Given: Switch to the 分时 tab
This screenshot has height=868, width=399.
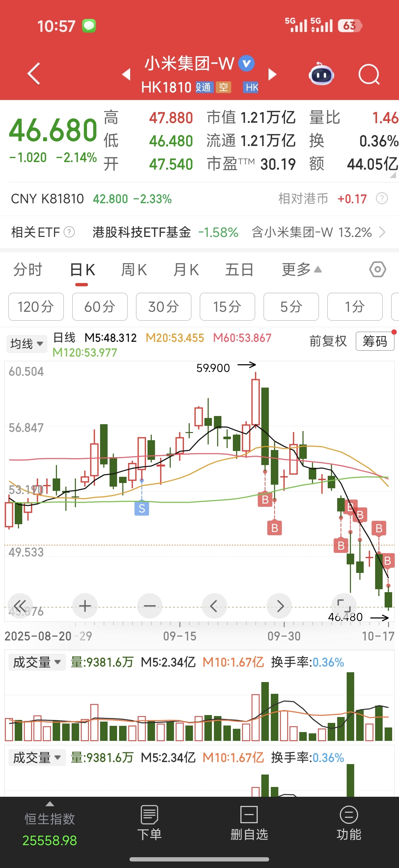Looking at the screenshot, I should (x=28, y=270).
